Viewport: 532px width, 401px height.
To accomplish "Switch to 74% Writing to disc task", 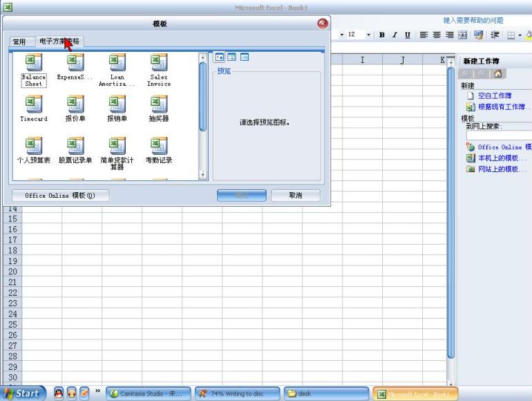I will point(237,394).
